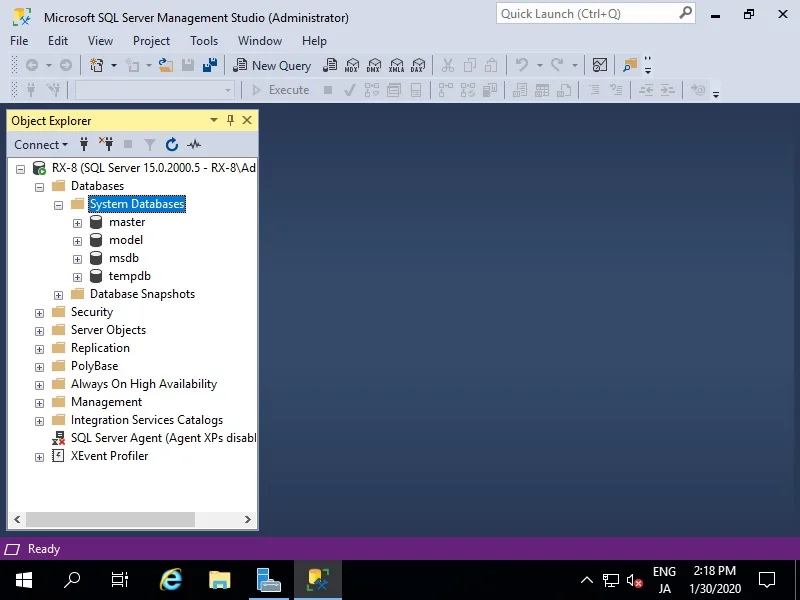
Task: Click the Analysis Services DAX Query icon
Action: click(418, 65)
